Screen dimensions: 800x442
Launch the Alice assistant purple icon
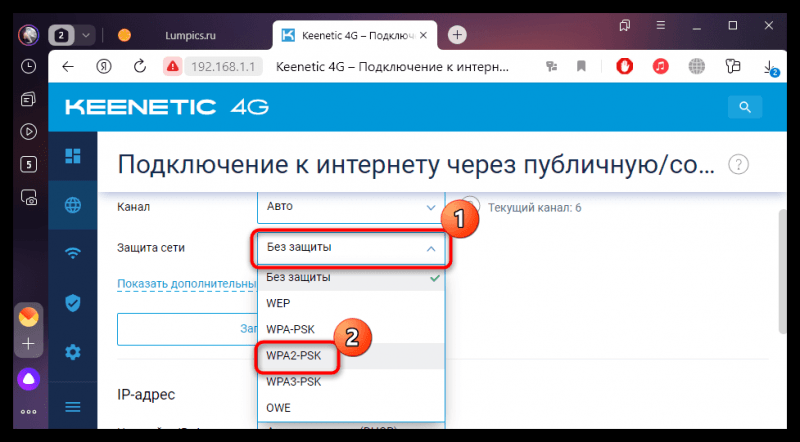[x=29, y=379]
